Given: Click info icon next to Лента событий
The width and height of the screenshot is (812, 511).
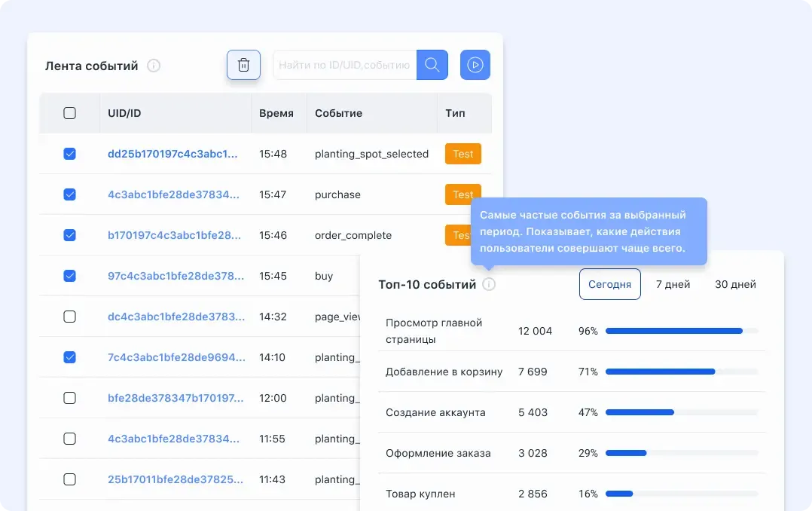Looking at the screenshot, I should pyautogui.click(x=154, y=66).
